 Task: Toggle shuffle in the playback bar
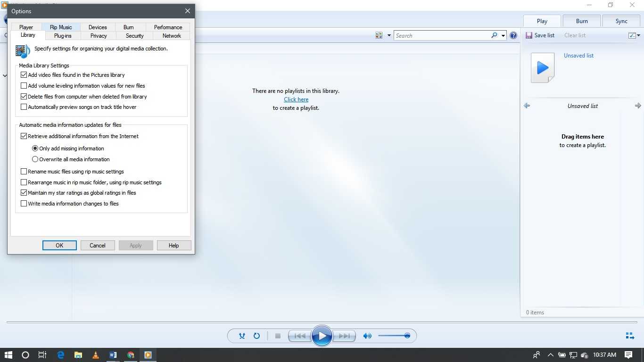pos(242,336)
